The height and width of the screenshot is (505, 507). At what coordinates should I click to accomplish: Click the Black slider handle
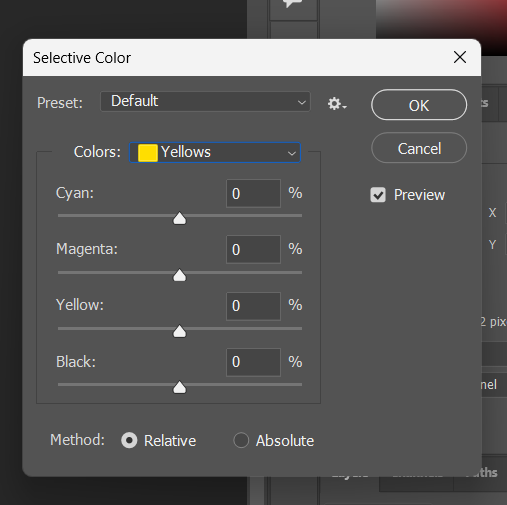pos(179,387)
